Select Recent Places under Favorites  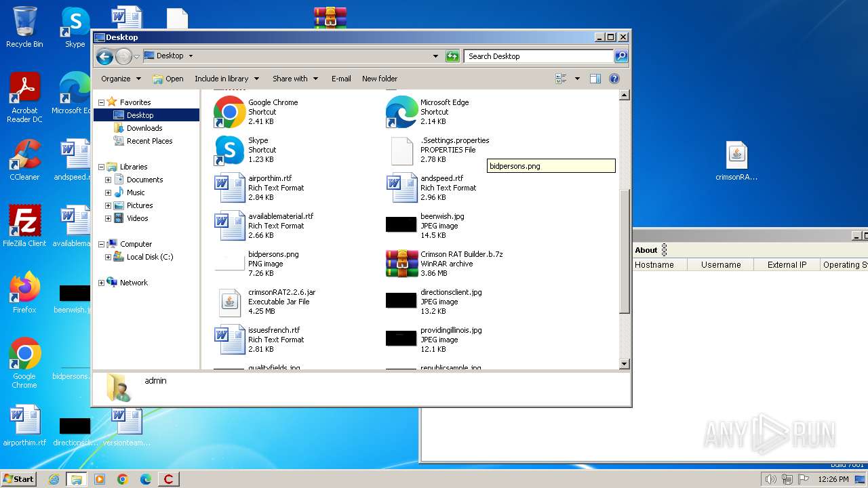pyautogui.click(x=149, y=141)
